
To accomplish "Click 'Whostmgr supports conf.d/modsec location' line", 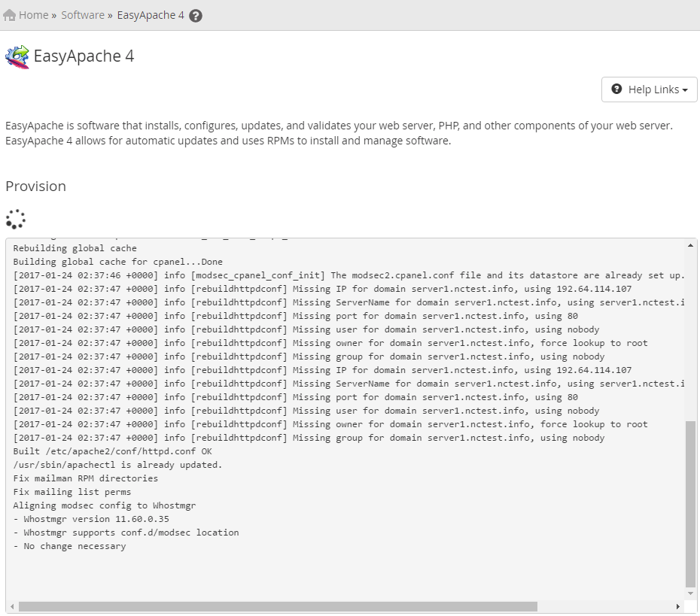I will (x=126, y=533).
